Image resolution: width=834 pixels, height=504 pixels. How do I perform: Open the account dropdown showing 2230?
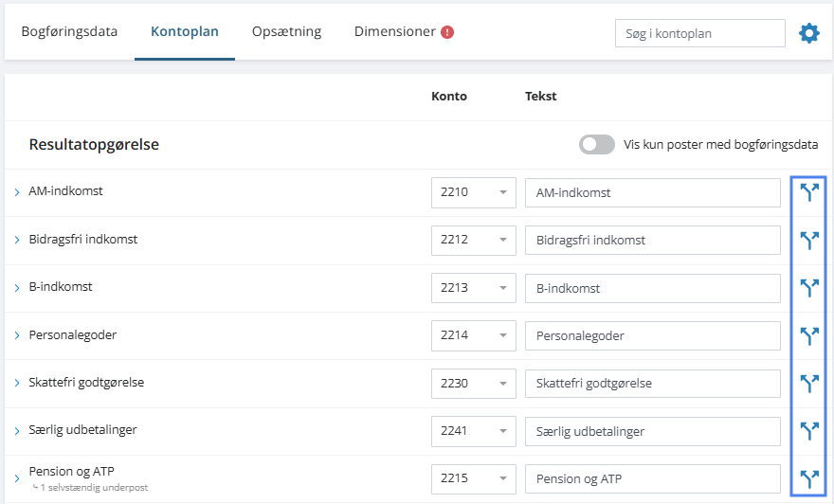click(473, 384)
